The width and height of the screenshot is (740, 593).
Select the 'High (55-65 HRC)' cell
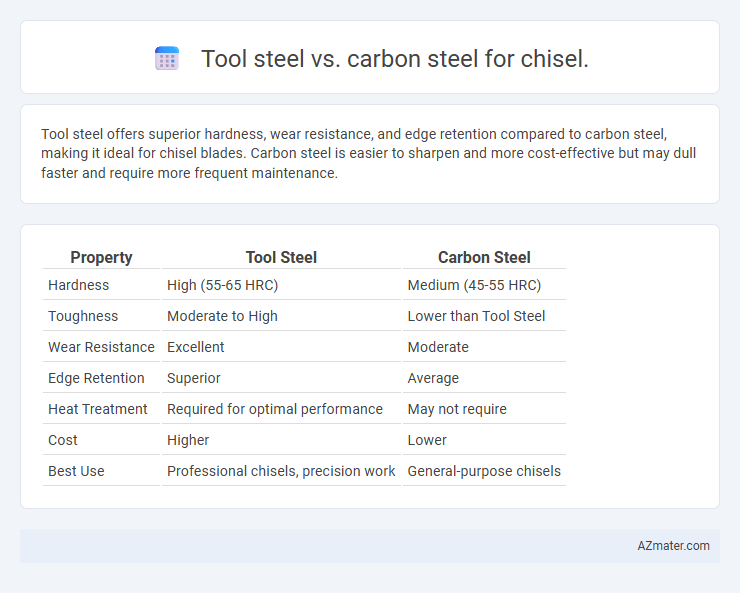[x=222, y=285]
